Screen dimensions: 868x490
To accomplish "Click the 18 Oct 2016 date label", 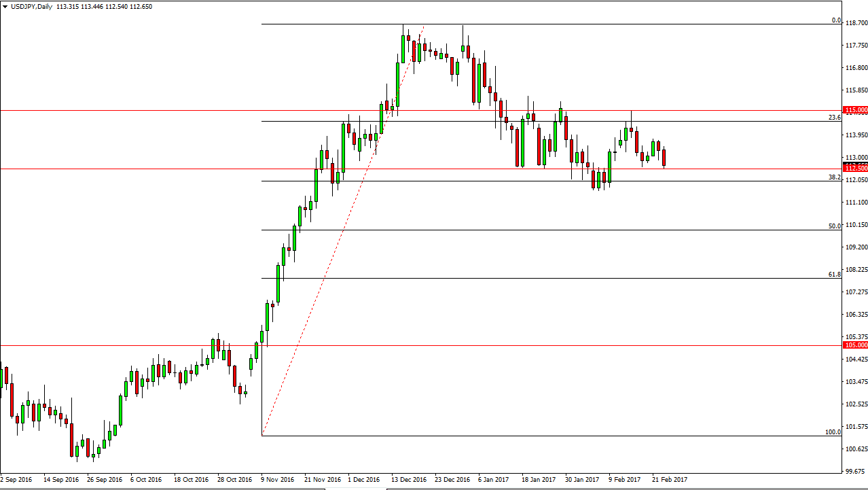I will pos(192,480).
